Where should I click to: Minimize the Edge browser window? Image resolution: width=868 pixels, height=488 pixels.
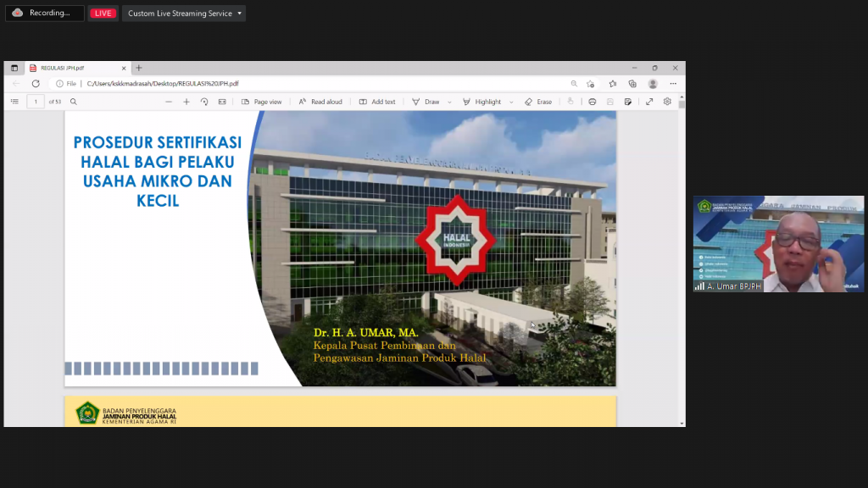click(x=634, y=68)
